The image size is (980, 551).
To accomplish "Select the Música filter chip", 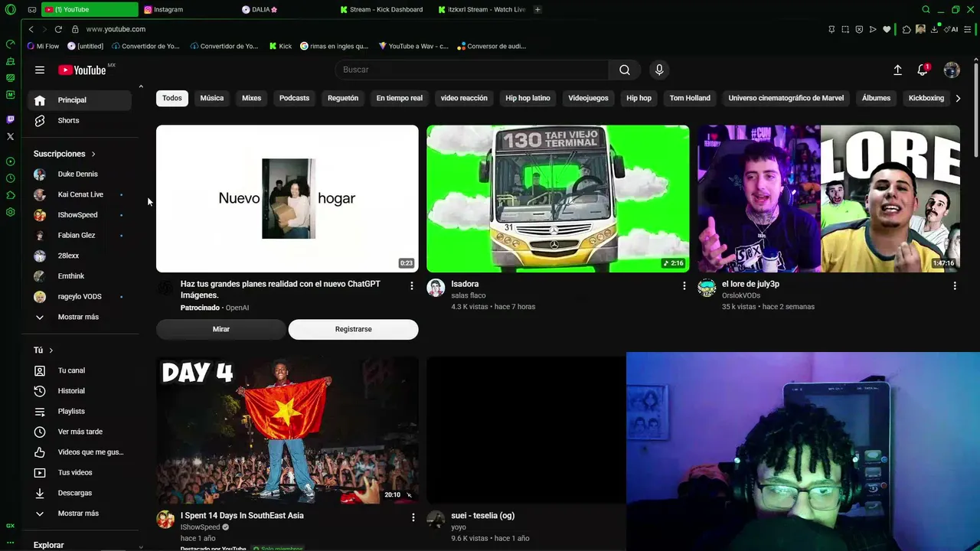I will click(x=212, y=98).
